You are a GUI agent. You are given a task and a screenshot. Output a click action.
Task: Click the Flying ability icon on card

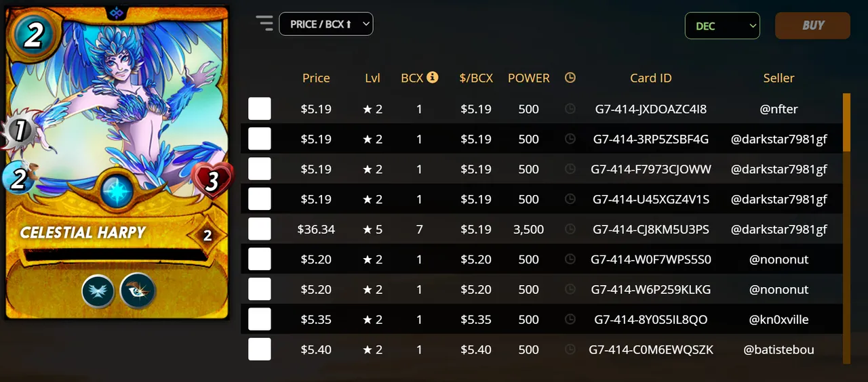(98, 291)
